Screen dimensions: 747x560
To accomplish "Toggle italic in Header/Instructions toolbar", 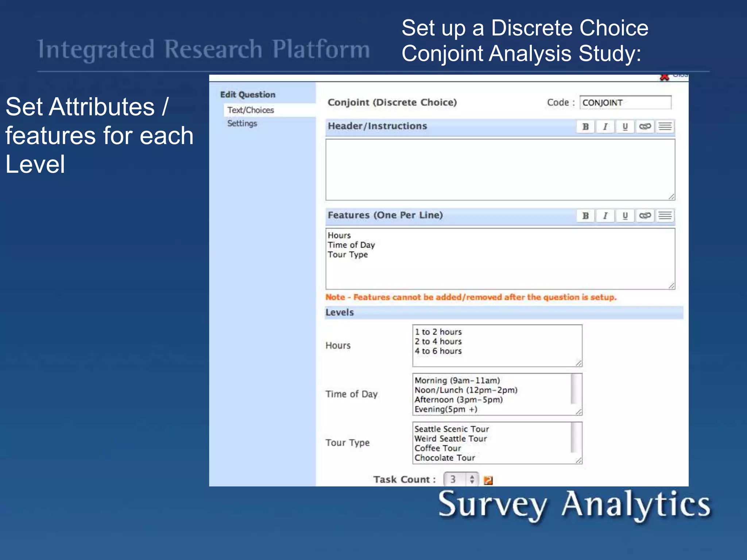I will click(605, 127).
